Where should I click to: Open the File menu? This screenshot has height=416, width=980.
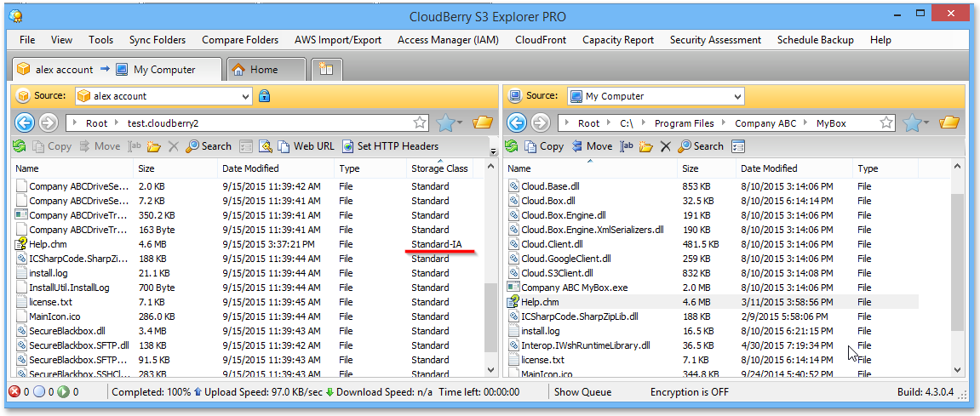(x=27, y=40)
